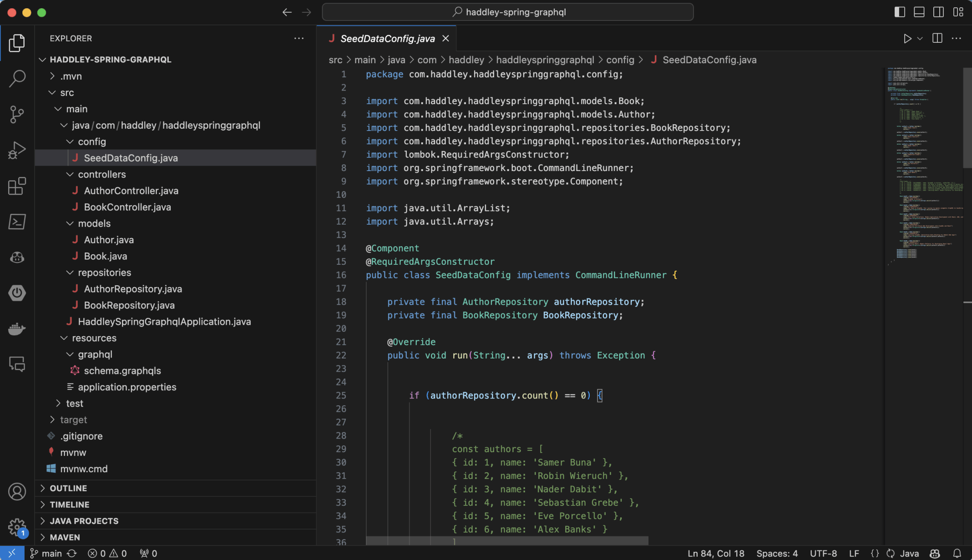Viewport: 972px width, 560px height.
Task: Open the Docker view in the activity bar
Action: pyautogui.click(x=17, y=328)
